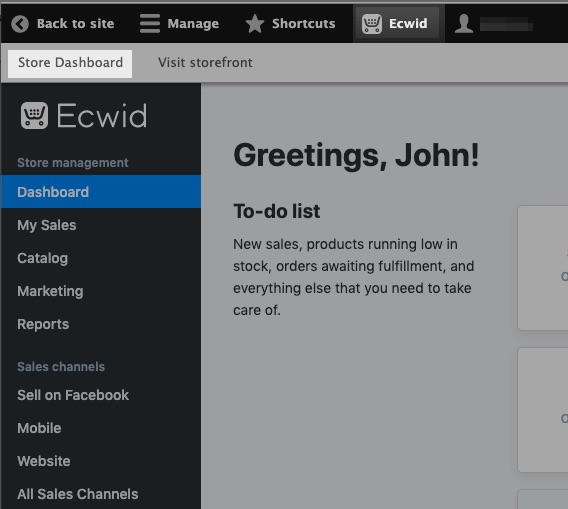Select the Ecwid toolbar item
Viewport: 568px width, 509px height.
coord(398,24)
